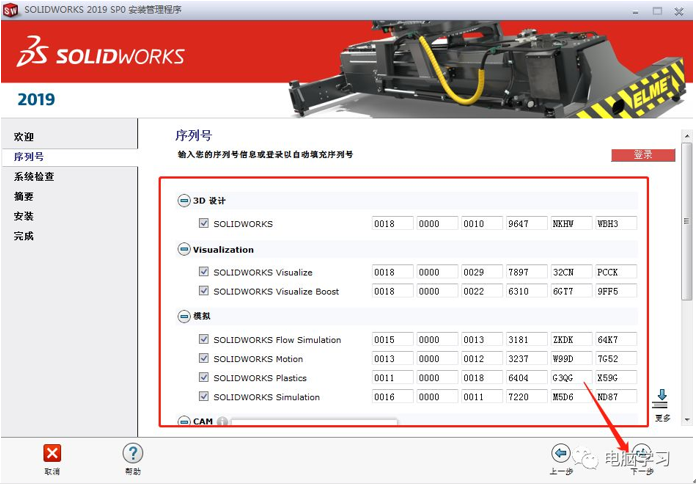696x484 pixels.
Task: Click SOLIDWORKS serial field containing NKHW
Action: (x=571, y=223)
